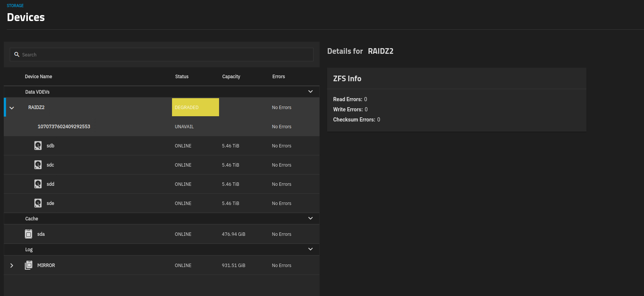Click the Write Errors line
Screen dimensions: 644x296
pos(350,109)
